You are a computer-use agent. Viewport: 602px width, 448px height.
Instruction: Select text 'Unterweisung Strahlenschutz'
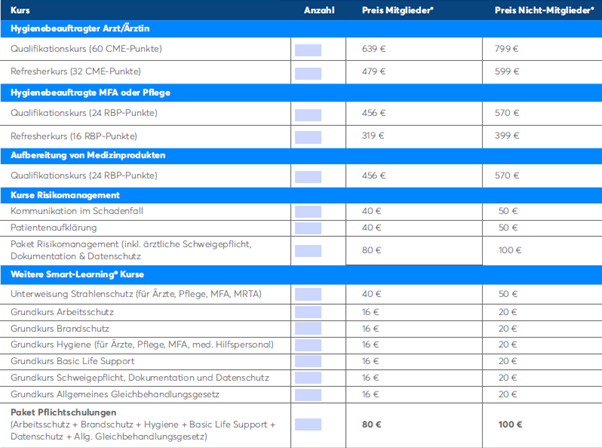click(x=72, y=294)
